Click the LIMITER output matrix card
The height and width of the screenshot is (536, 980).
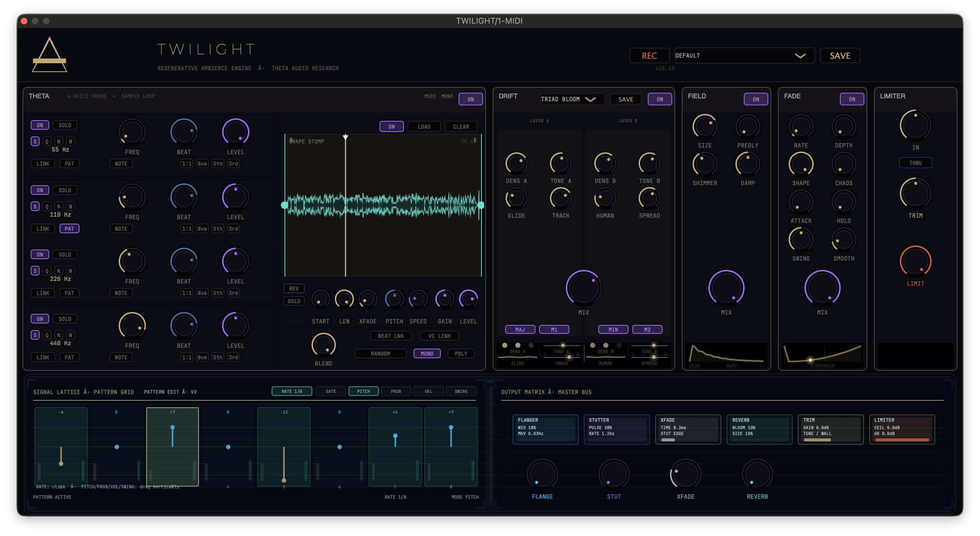click(902, 429)
